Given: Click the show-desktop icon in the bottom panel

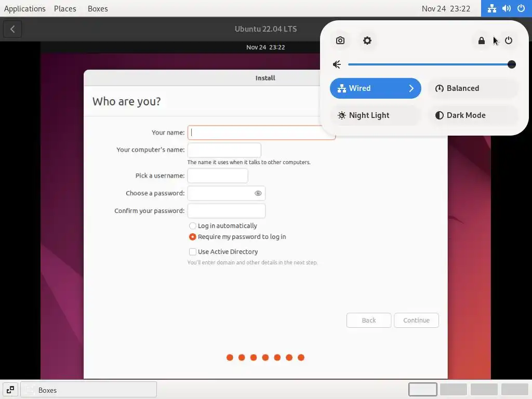Looking at the screenshot, I should [x=10, y=390].
